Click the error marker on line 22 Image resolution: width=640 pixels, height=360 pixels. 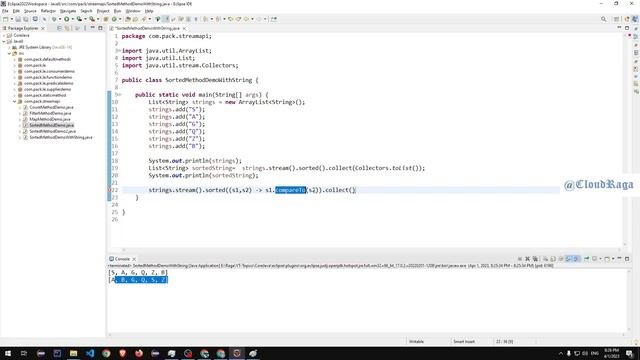(x=109, y=190)
